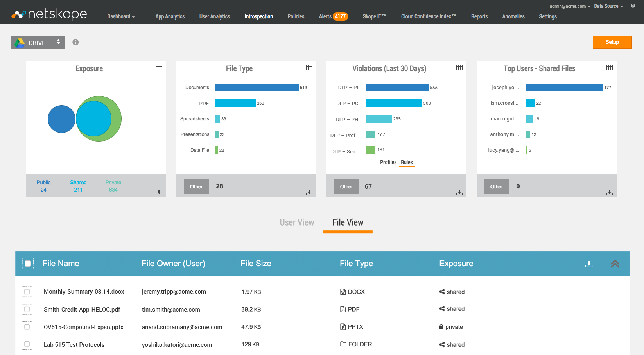Toggle the select-all checkbox in table header
This screenshot has width=644, height=355.
point(28,264)
